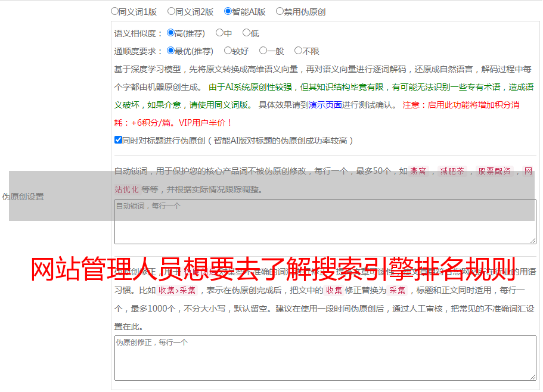Viewport: 543px width, 392px height.
Task: Set 通顺度要求 to 较好
Action: click(228, 51)
